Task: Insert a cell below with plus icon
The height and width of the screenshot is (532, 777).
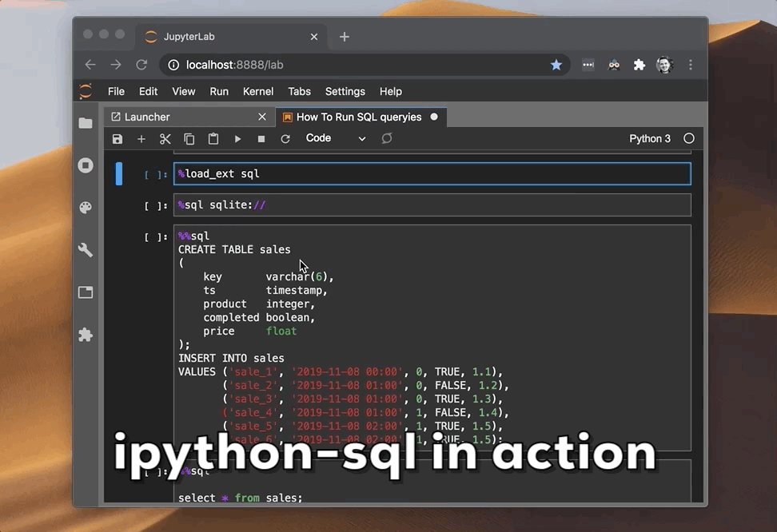Action: [x=141, y=139]
